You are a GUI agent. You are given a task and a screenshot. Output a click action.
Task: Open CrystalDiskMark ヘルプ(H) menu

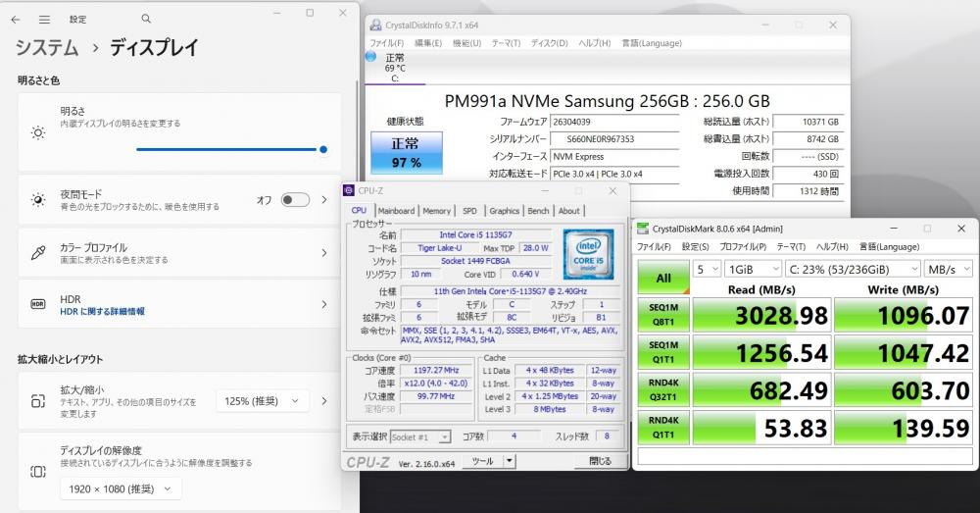832,246
